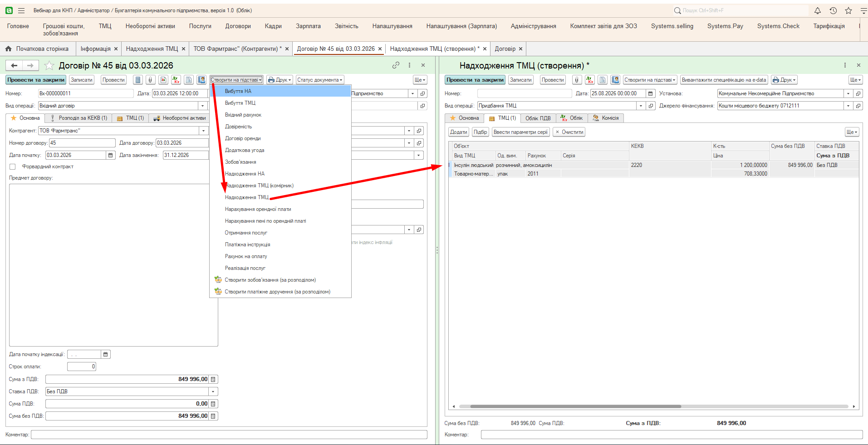Screen dimensions: 868x445
Task: Click the Дт/Кт postings icon in contract toolbar
Action: 176,80
